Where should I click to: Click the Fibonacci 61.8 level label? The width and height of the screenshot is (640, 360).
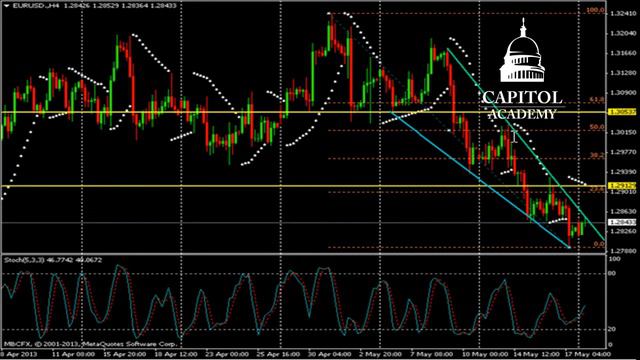(597, 100)
